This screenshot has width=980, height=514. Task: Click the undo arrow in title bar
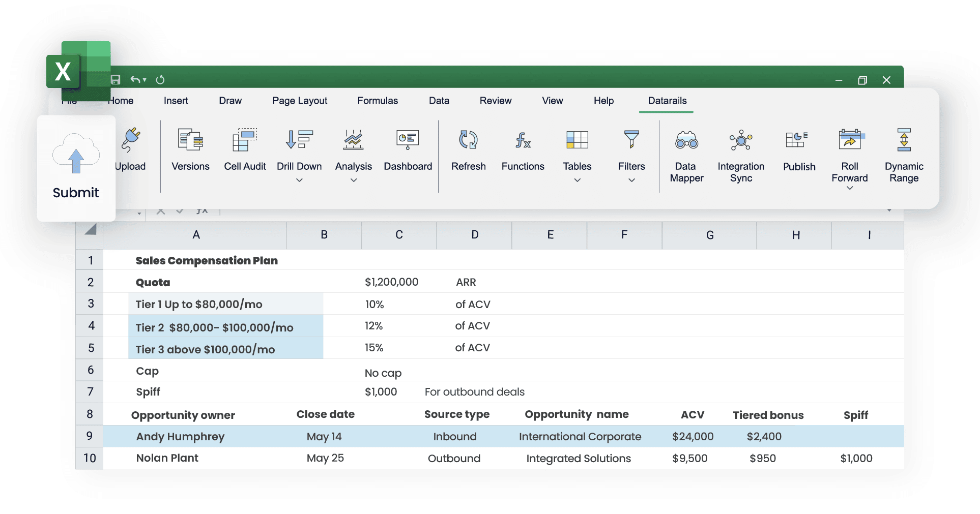(135, 79)
